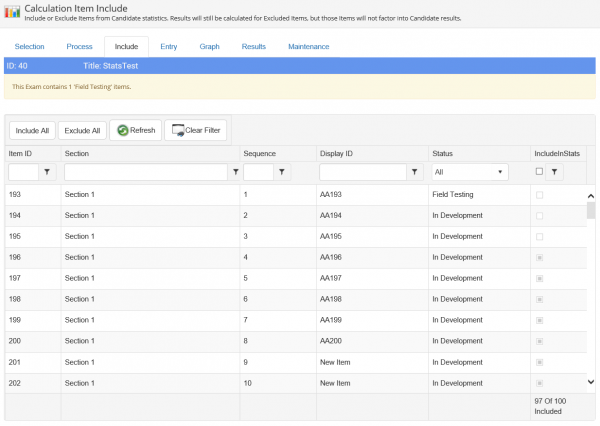Click the ID: 40 header text
The image size is (600, 426).
coord(17,66)
